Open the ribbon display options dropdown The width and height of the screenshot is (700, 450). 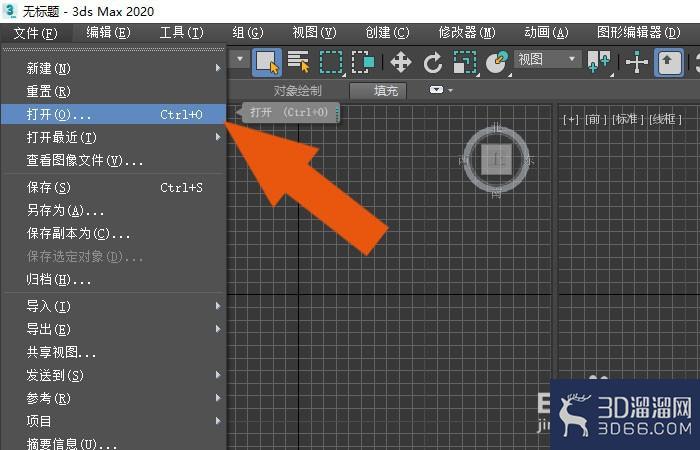441,90
